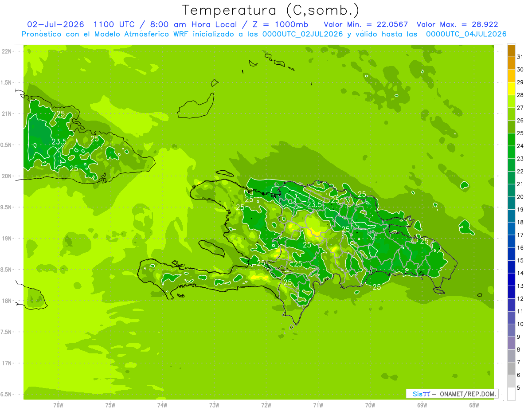Click the '71W' longitude label
Screen dimensions: 532x411
318,405
